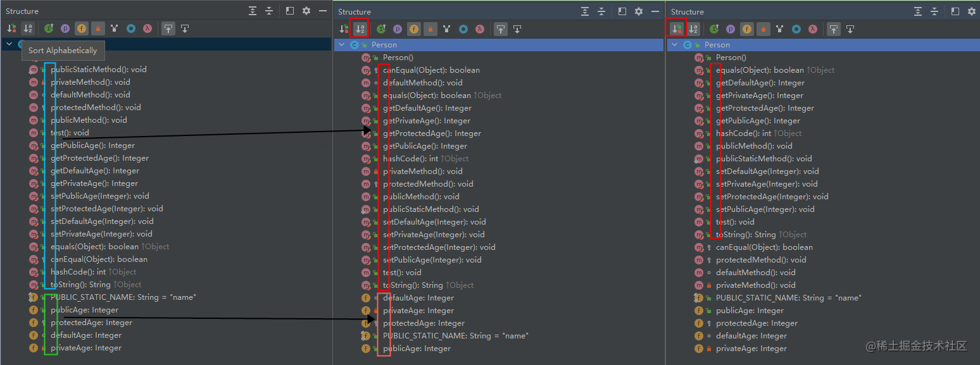Select test(): void in left Structure panel
The image size is (980, 365).
coord(70,133)
